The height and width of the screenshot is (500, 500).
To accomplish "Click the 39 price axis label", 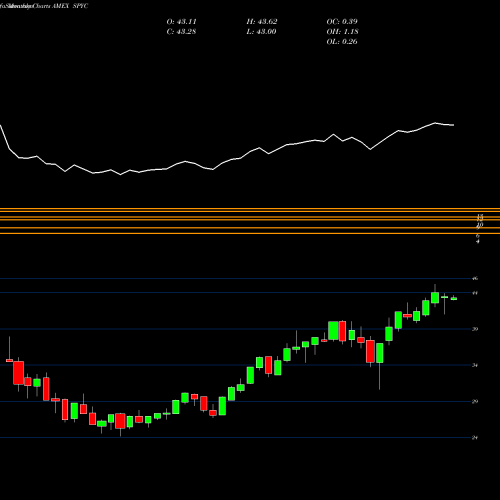I will pyautogui.click(x=475, y=329).
